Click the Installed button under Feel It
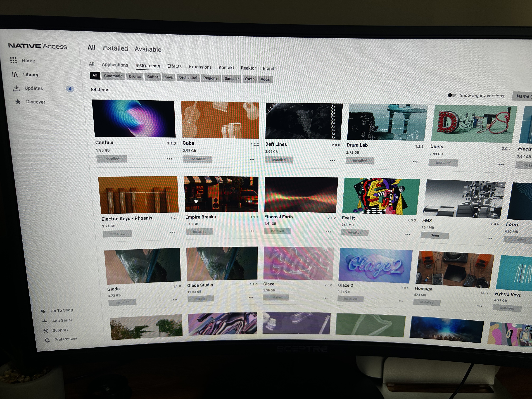Image resolution: width=532 pixels, height=399 pixels. (x=355, y=232)
